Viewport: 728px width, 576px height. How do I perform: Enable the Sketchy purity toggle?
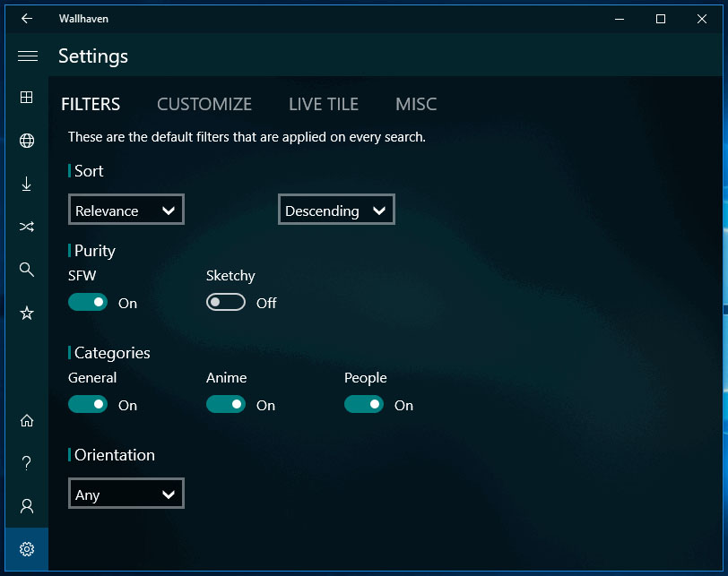[x=226, y=303]
